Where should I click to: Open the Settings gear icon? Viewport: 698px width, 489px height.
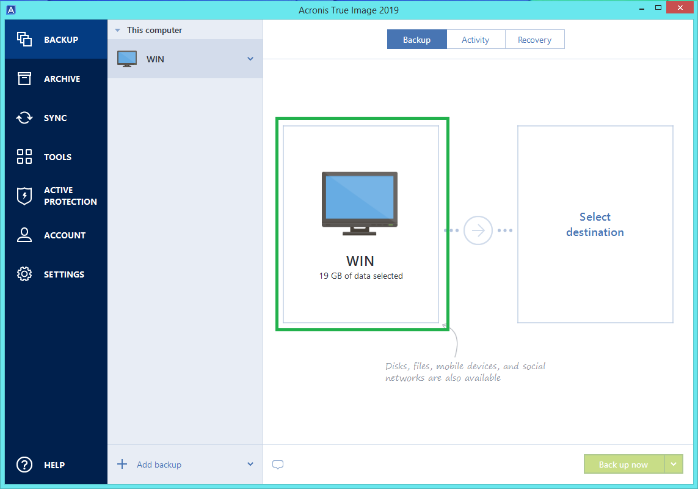(24, 274)
